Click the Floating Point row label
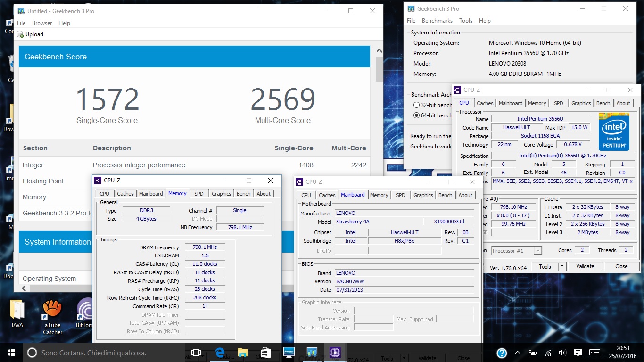 (x=43, y=181)
